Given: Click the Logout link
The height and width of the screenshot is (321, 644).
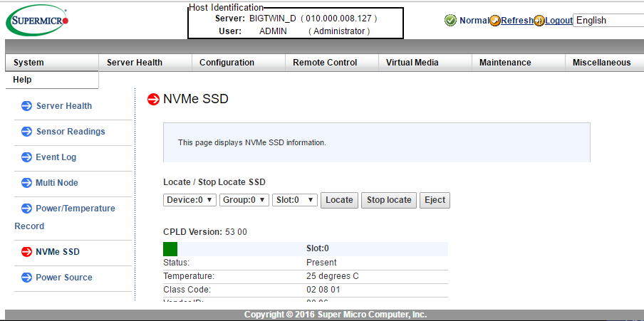Looking at the screenshot, I should point(559,21).
